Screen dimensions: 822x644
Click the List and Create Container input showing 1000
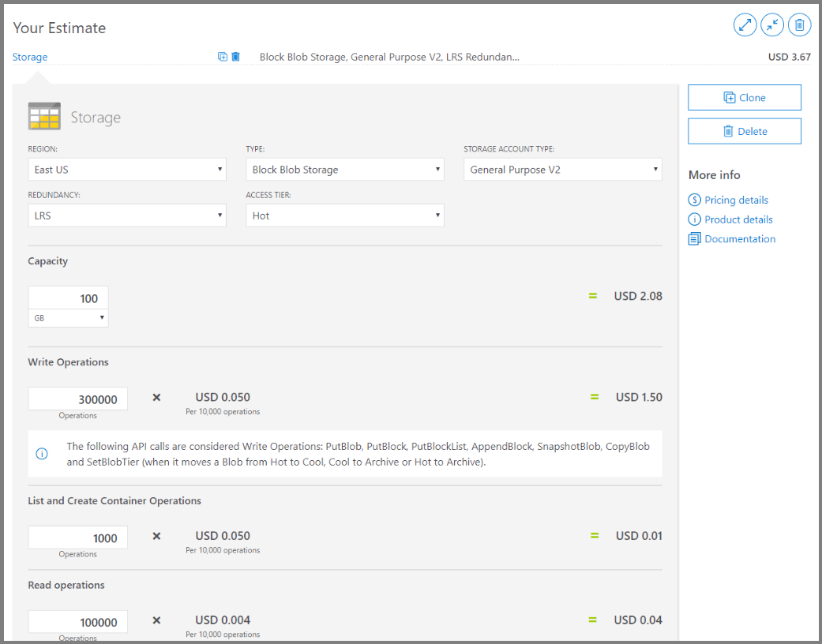(x=77, y=537)
